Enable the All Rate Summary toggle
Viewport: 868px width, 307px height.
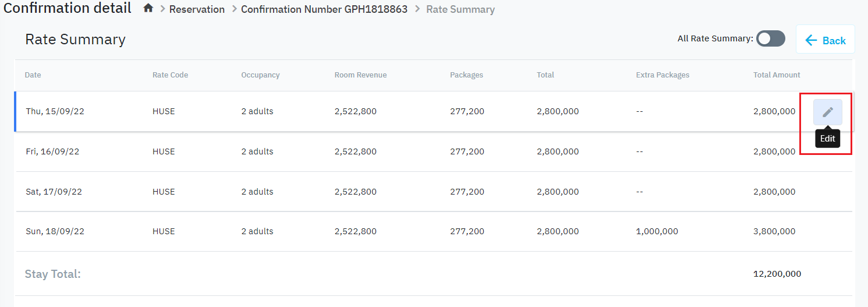(770, 39)
